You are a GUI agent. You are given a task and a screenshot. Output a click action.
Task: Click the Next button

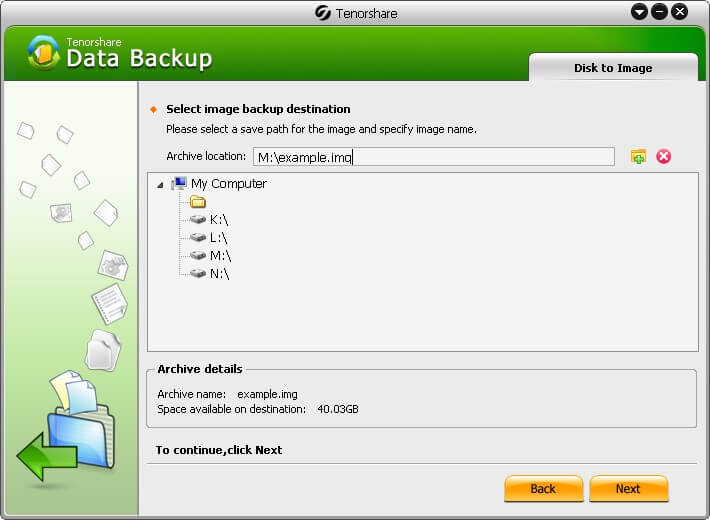click(x=628, y=489)
